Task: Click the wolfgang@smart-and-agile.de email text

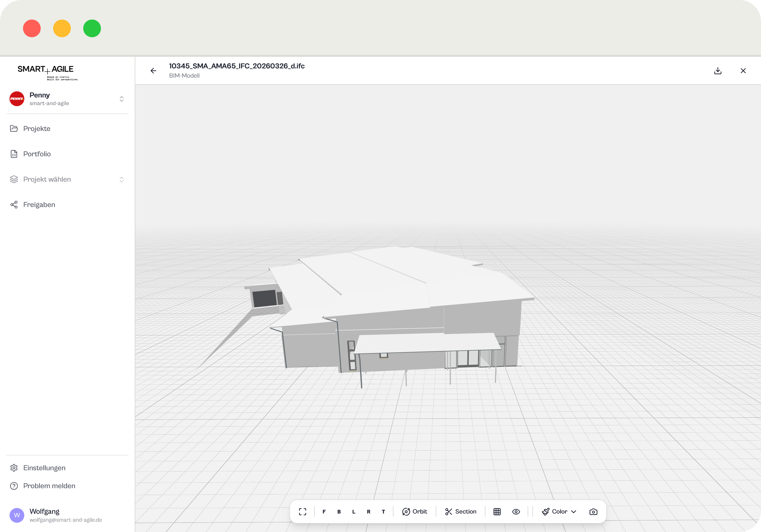Action: [x=66, y=520]
